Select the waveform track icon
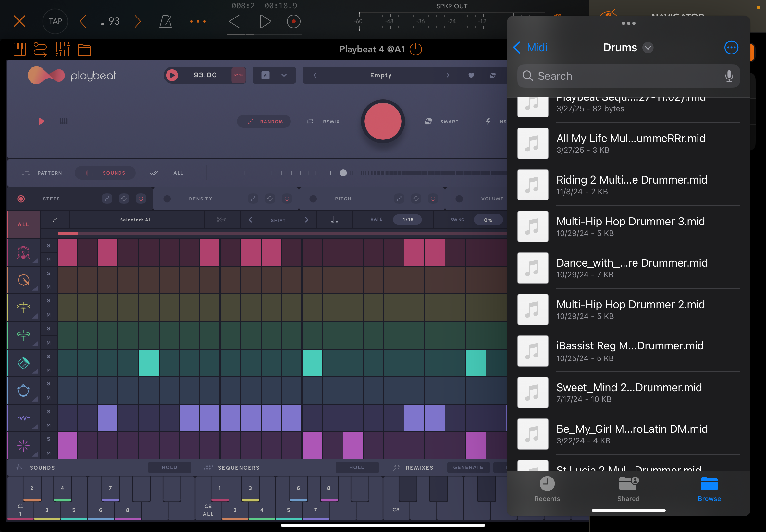The width and height of the screenshot is (766, 532). click(x=23, y=418)
